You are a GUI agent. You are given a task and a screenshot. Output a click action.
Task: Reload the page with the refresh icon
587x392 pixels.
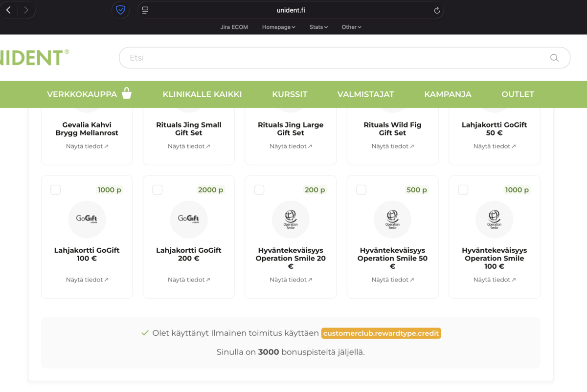437,10
